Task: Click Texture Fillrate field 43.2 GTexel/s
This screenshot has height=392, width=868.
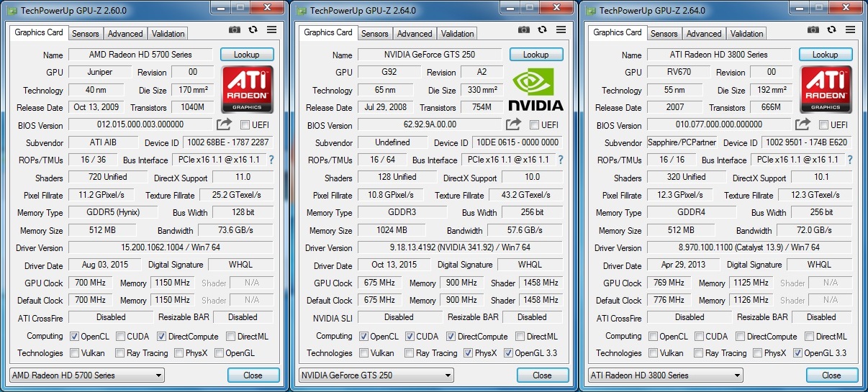Action: coord(525,195)
